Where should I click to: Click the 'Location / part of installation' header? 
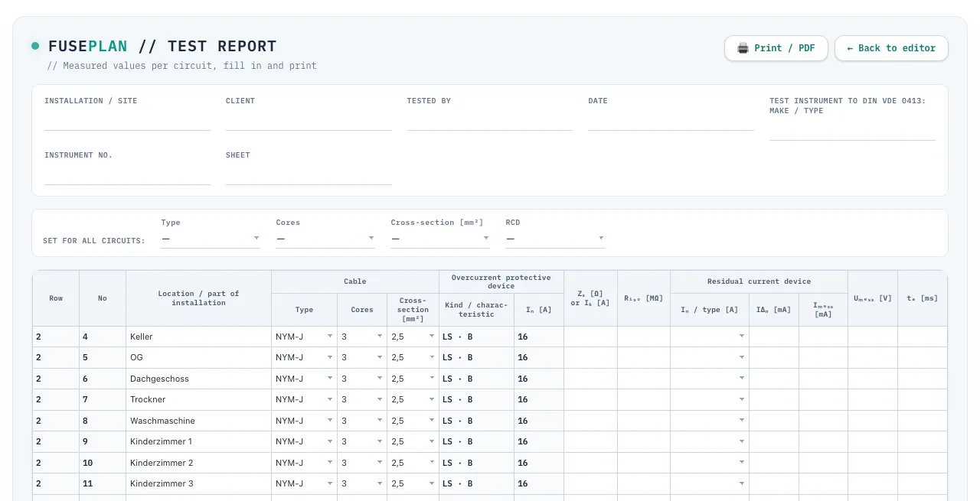click(198, 298)
